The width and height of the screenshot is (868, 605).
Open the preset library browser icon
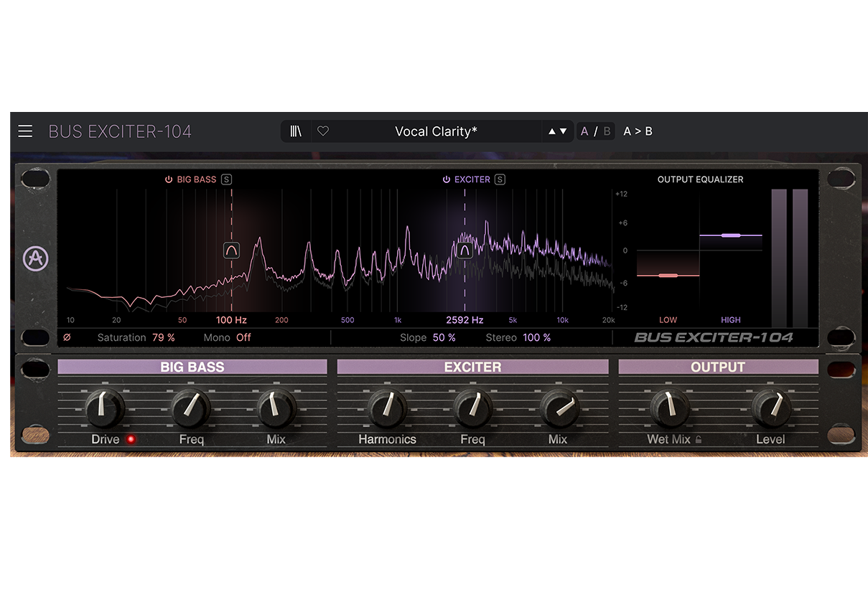[x=296, y=131]
